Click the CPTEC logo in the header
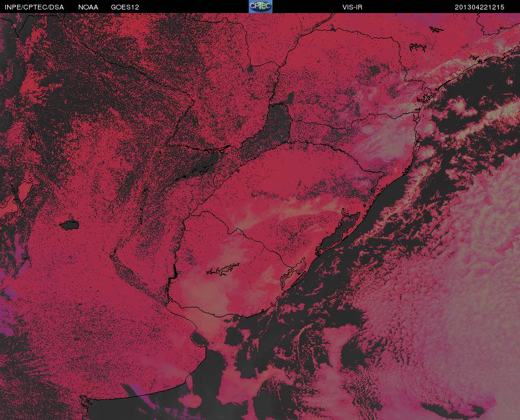 tap(261, 7)
